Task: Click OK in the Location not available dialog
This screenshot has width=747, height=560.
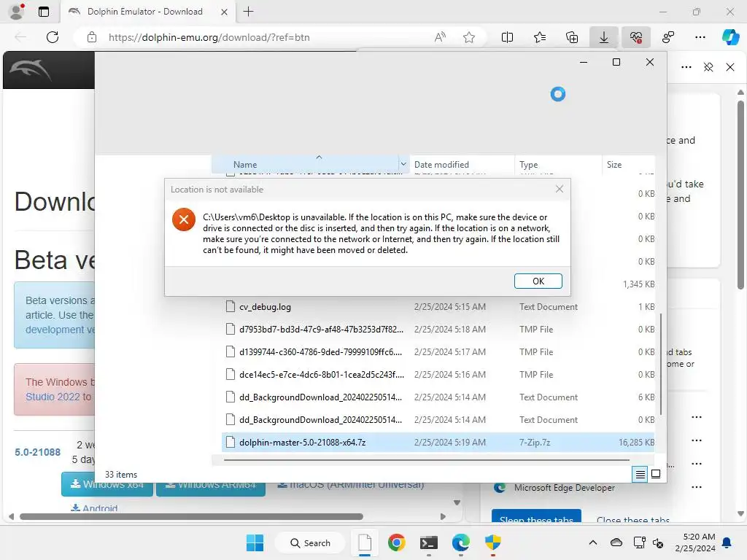Action: [x=538, y=281]
